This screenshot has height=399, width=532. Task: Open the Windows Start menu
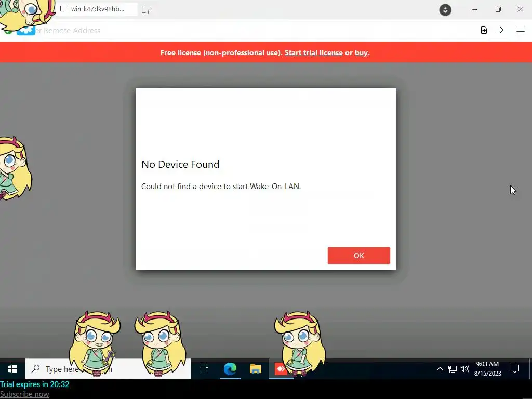pos(12,369)
